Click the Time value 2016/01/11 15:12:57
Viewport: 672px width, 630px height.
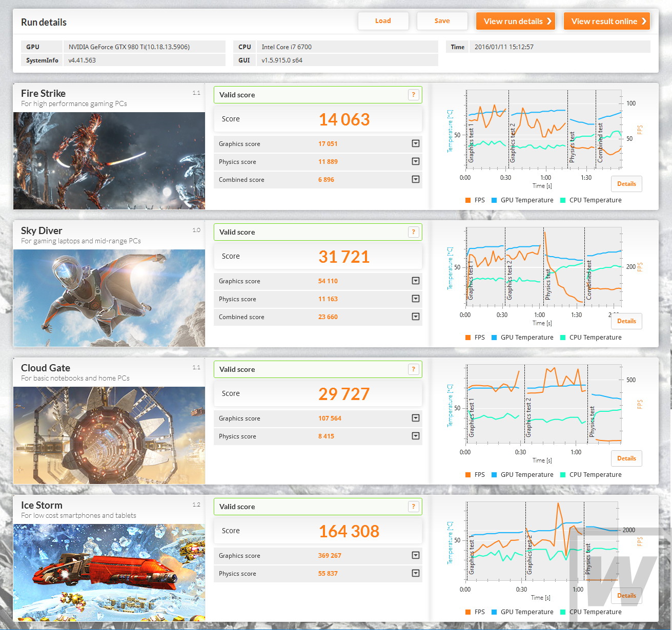[x=504, y=47]
